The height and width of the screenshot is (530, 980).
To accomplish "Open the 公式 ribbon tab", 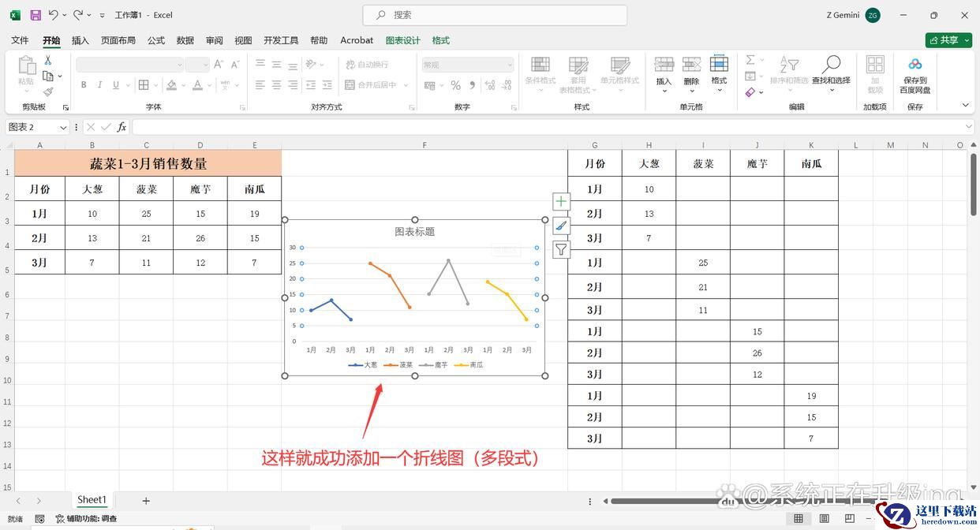I will click(x=156, y=40).
